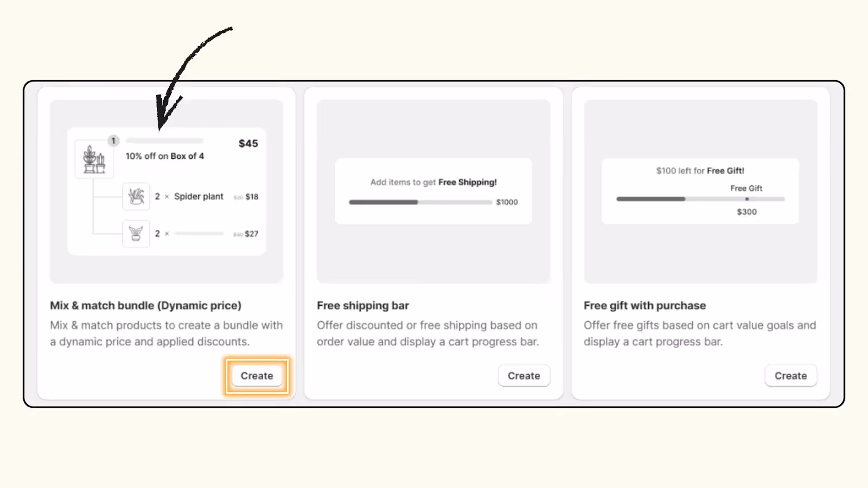The width and height of the screenshot is (868, 488).
Task: Click the $100 left for Free Gift label
Action: tap(700, 170)
